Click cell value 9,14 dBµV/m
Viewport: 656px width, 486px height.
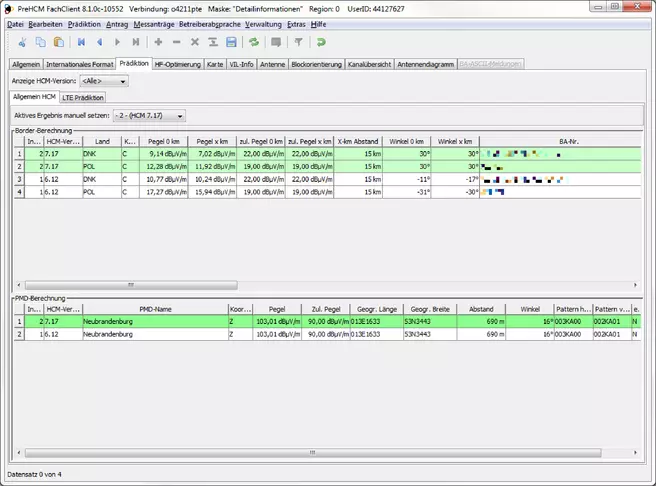(x=164, y=154)
